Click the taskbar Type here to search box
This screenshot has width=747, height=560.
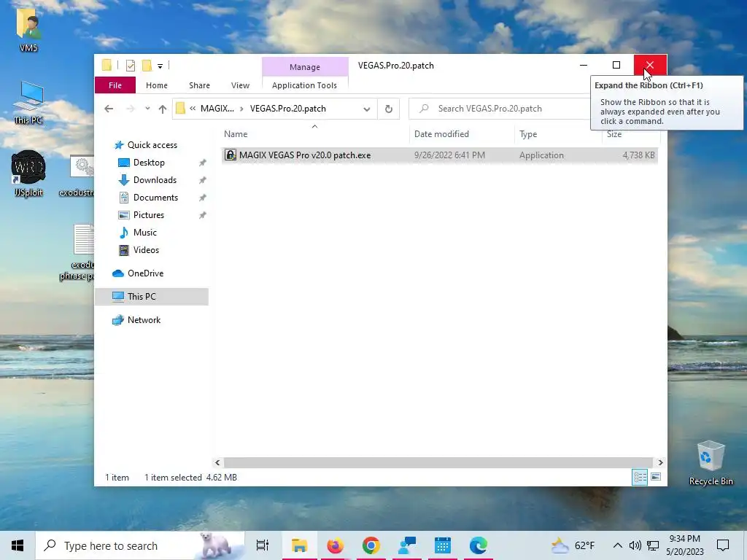click(x=140, y=545)
